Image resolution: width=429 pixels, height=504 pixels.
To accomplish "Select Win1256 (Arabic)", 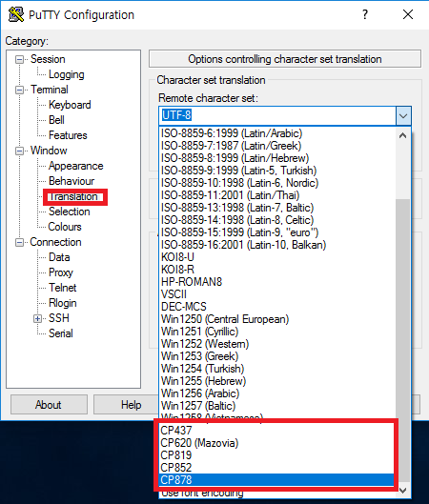I will pos(277,393).
